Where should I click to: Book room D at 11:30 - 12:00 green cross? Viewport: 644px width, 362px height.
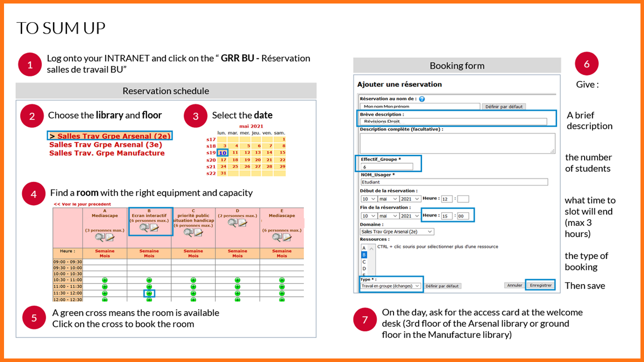click(x=237, y=293)
